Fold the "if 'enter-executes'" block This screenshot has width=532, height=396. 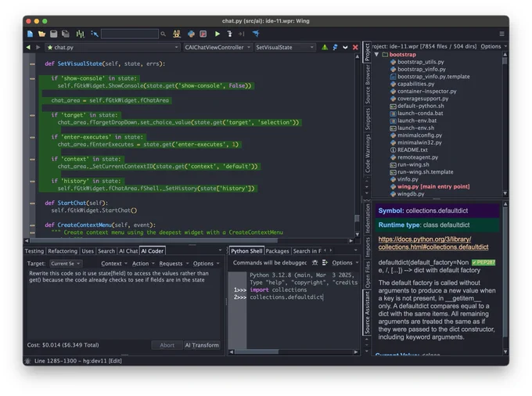[x=32, y=137]
